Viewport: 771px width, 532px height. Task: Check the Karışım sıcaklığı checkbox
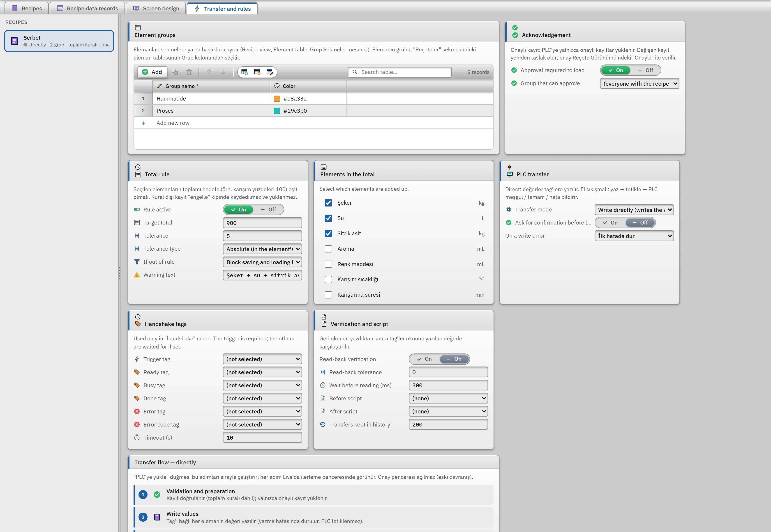point(328,279)
